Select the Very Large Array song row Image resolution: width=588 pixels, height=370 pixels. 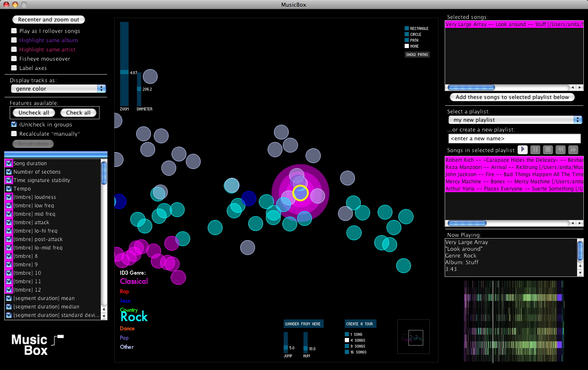(514, 24)
